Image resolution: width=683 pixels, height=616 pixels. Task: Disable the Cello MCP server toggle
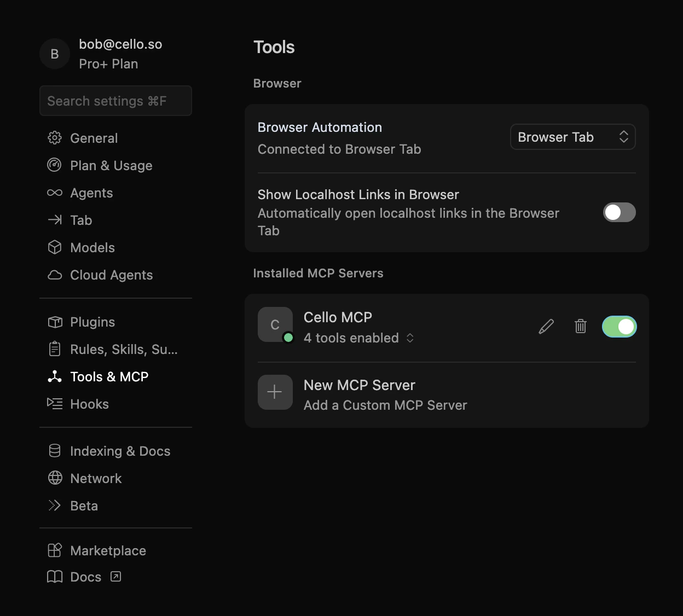click(x=619, y=326)
